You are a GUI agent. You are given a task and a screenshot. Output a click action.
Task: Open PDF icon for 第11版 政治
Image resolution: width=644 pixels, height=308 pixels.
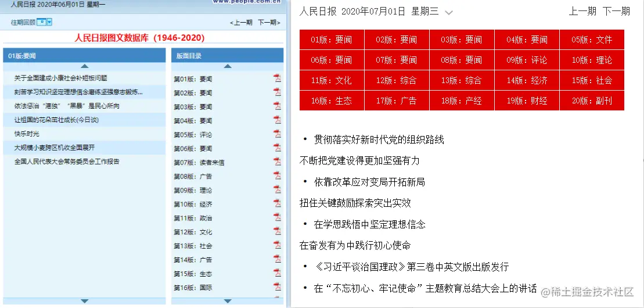click(278, 217)
